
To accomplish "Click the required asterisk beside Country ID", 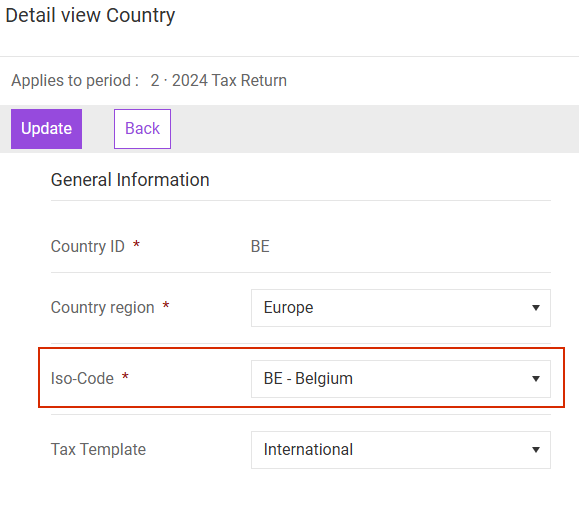I will coord(136,244).
